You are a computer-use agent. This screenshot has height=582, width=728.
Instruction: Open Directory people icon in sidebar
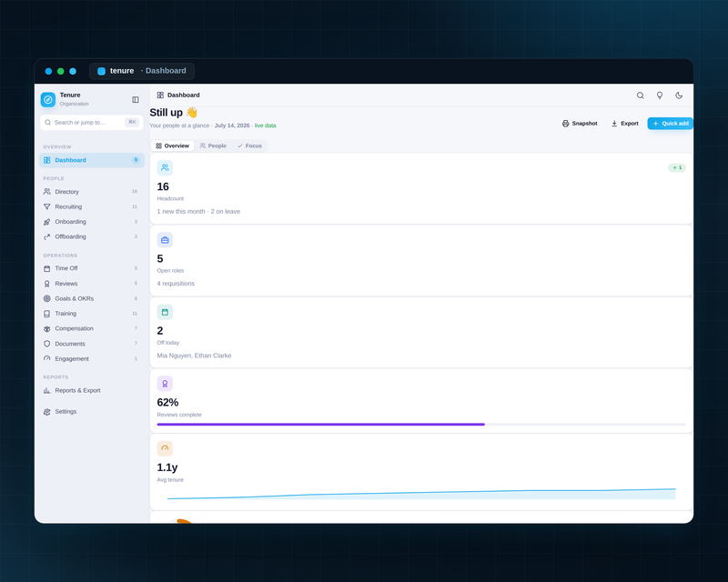coord(47,192)
